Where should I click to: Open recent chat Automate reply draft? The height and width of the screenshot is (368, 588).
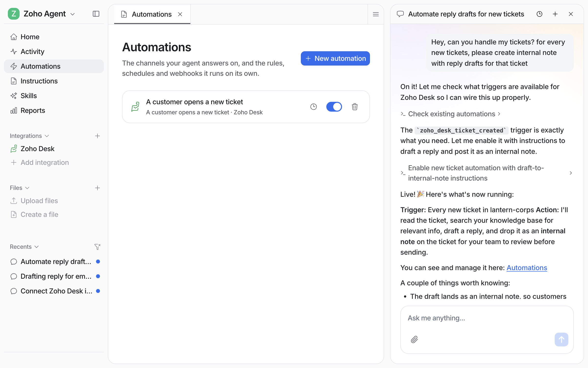[x=54, y=262]
